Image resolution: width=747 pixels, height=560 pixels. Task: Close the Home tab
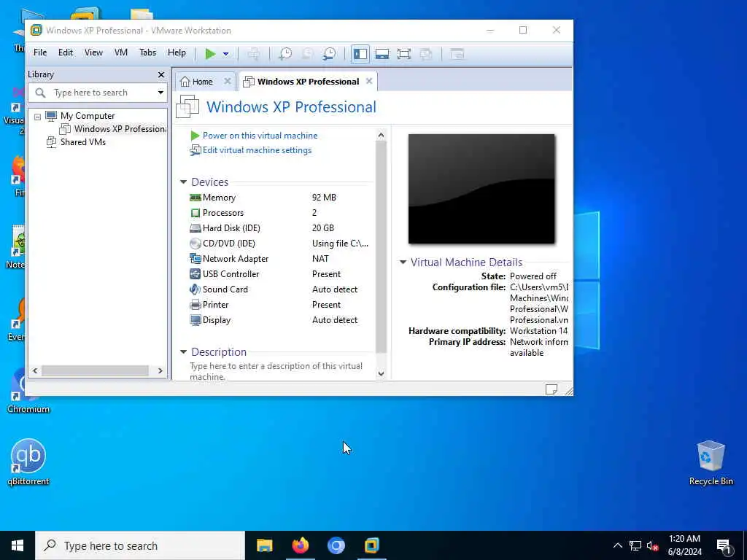(x=228, y=82)
